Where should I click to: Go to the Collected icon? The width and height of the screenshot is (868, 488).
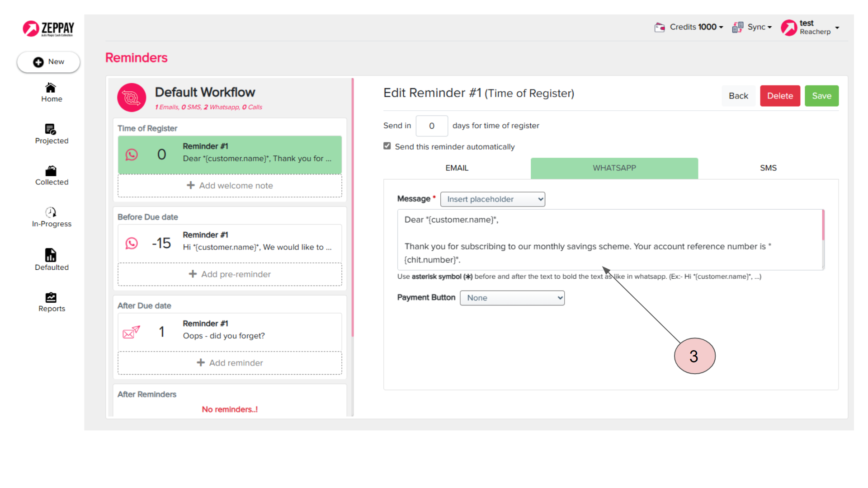[x=51, y=171]
